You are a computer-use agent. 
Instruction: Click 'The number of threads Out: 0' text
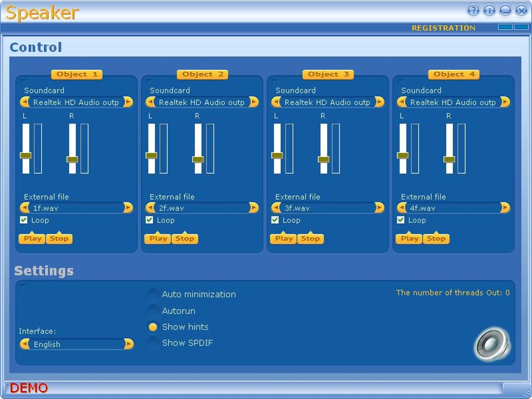[453, 293]
